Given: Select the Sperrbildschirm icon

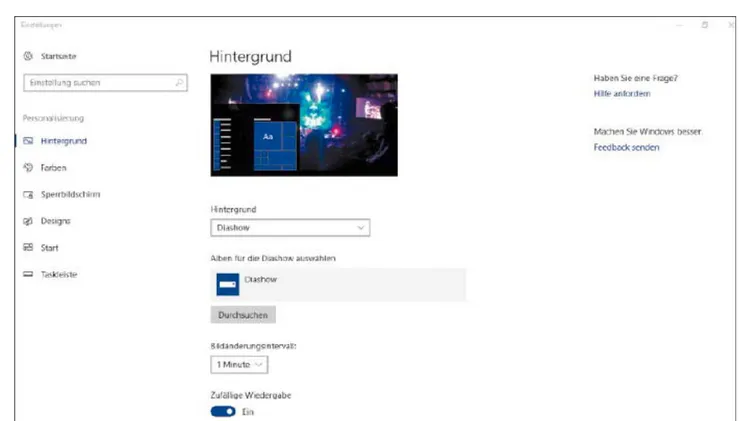Looking at the screenshot, I should (28, 194).
